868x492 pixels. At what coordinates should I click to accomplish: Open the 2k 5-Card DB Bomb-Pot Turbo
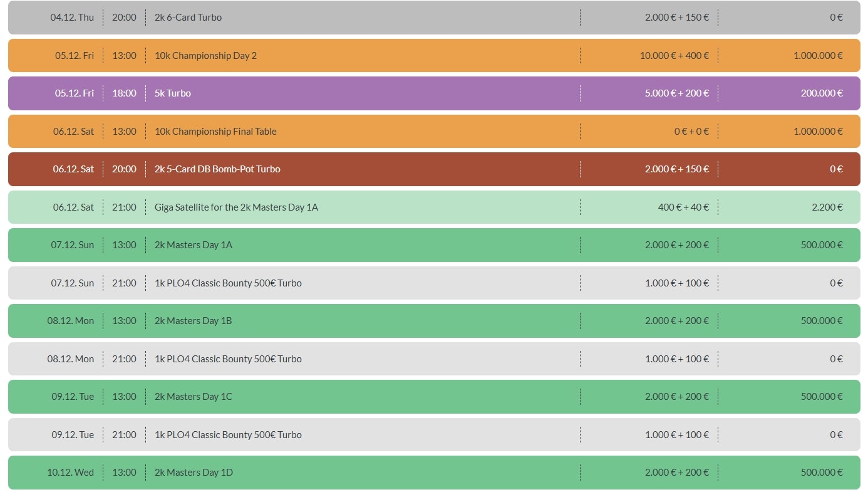tap(217, 169)
